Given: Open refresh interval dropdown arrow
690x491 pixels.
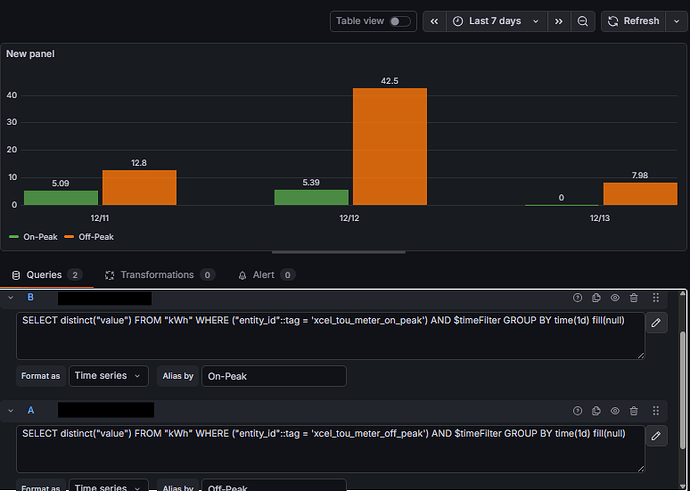Looking at the screenshot, I should click(x=677, y=21).
